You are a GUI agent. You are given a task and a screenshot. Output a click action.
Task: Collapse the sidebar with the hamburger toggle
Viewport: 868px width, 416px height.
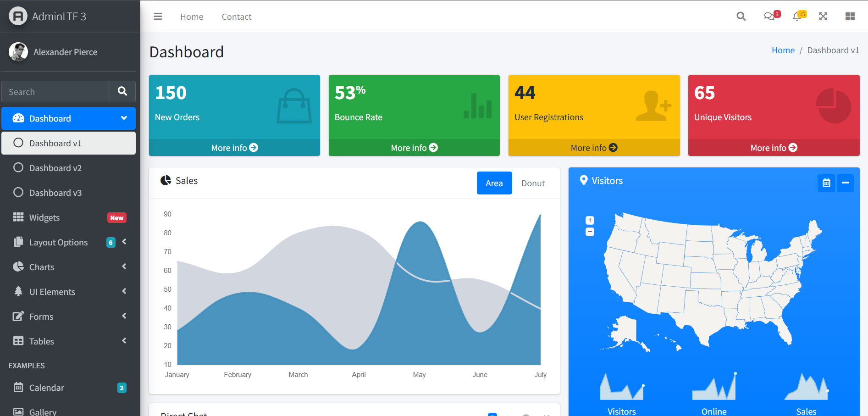click(158, 16)
